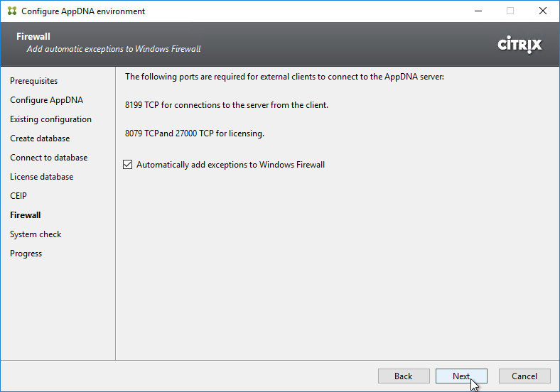Open the System check step
The width and height of the screenshot is (560, 392).
tap(36, 234)
